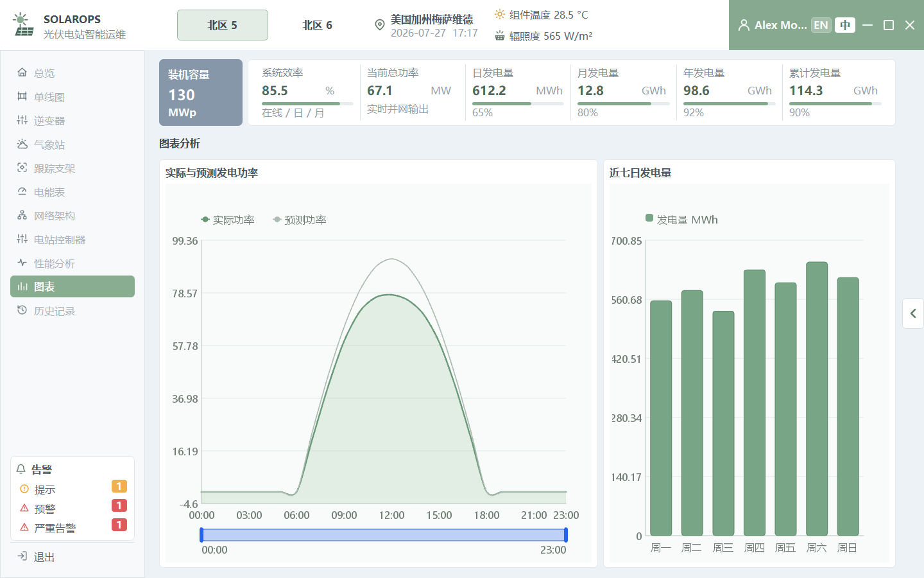Toggle 预测功率 legend series

pos(299,220)
